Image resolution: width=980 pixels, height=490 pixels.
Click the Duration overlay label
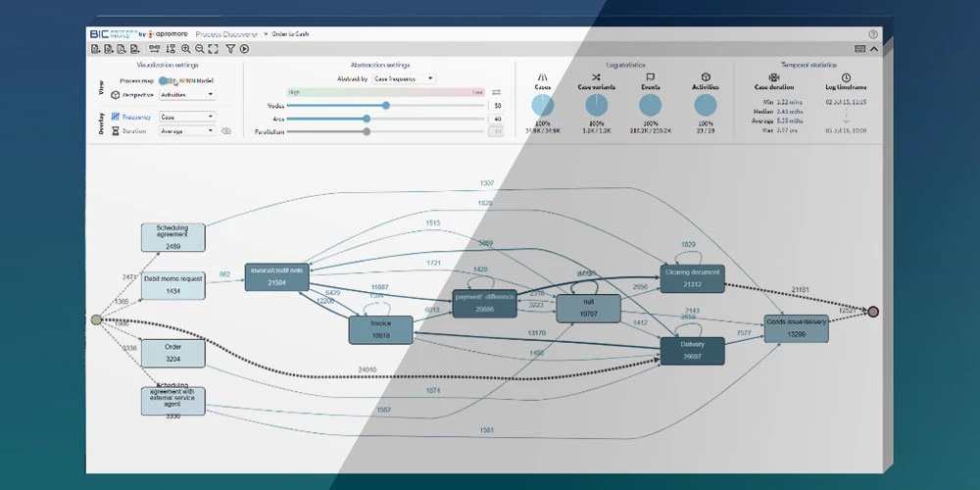click(134, 131)
